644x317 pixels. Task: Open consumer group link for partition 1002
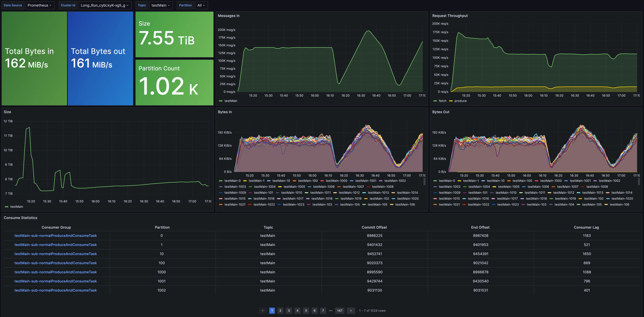pyautogui.click(x=56, y=290)
